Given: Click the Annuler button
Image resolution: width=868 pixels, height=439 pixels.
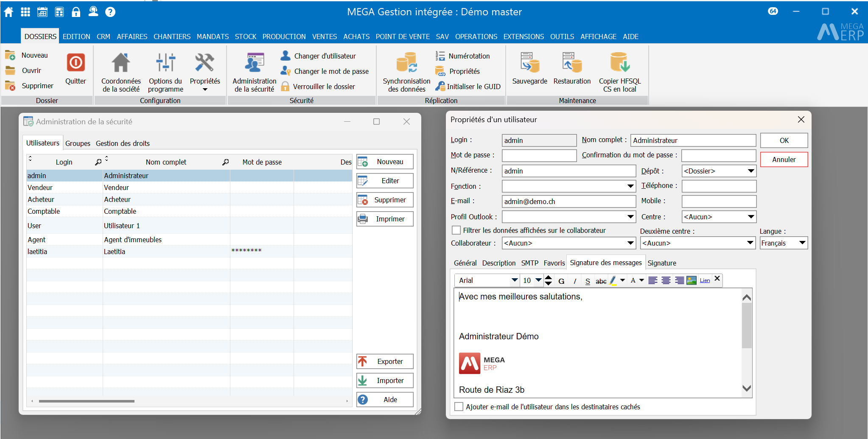Looking at the screenshot, I should 784,159.
